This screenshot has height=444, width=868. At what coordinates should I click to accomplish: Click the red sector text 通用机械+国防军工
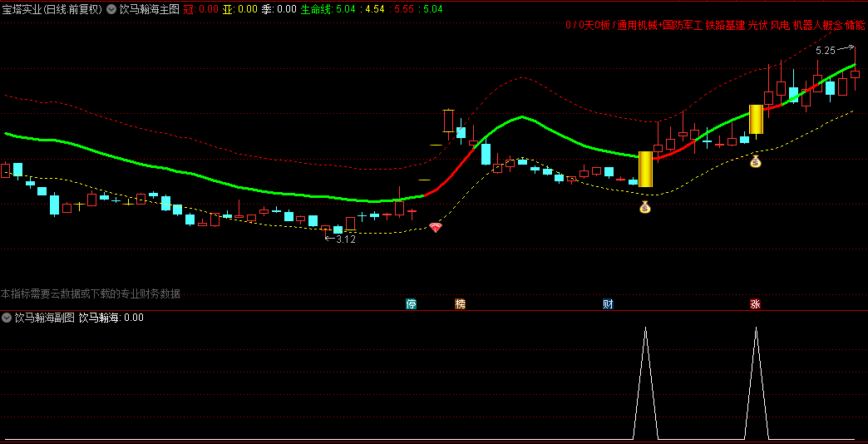(660, 25)
